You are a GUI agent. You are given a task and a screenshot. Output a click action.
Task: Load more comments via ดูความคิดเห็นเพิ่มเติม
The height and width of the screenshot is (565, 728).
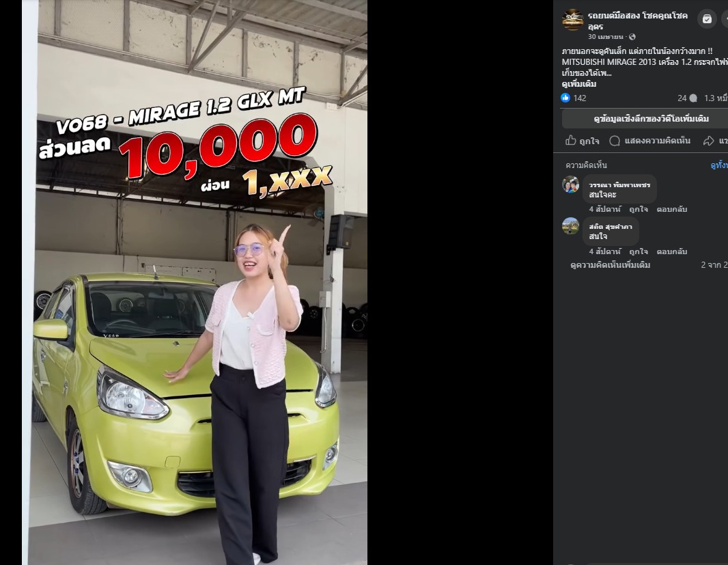610,265
